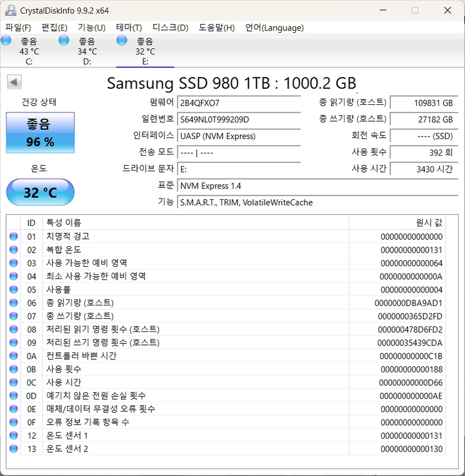Switch to drive D: 34 °C tab

click(x=87, y=51)
